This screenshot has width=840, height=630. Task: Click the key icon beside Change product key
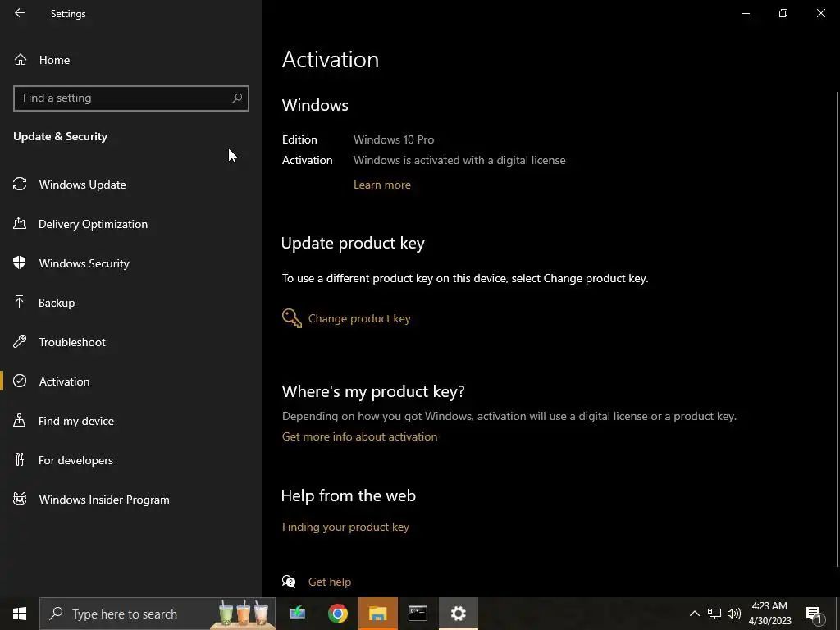coord(292,318)
